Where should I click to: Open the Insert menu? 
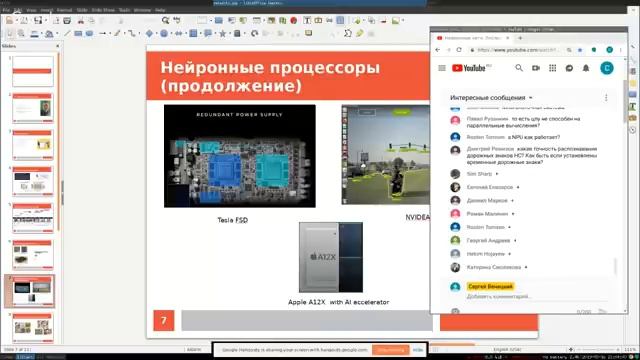click(x=47, y=10)
